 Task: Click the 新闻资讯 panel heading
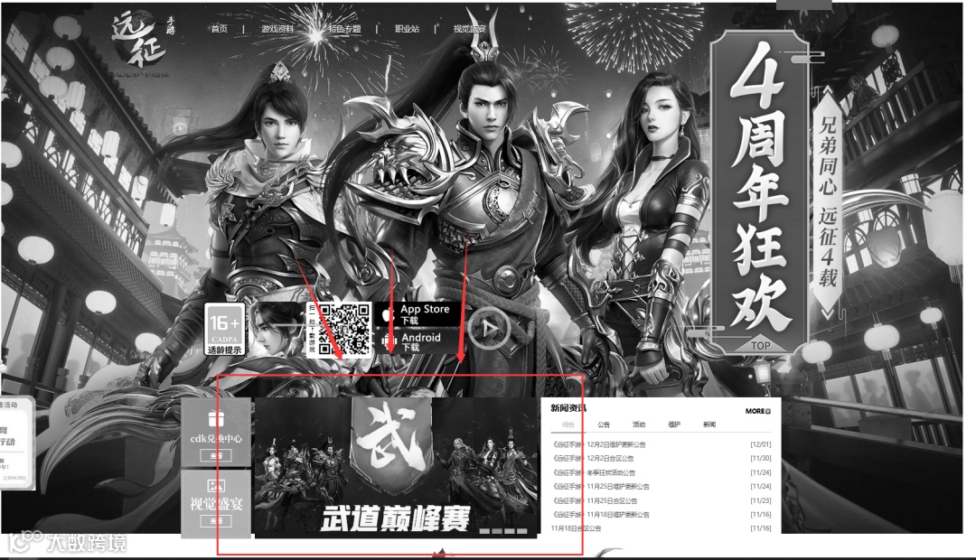[x=568, y=408]
